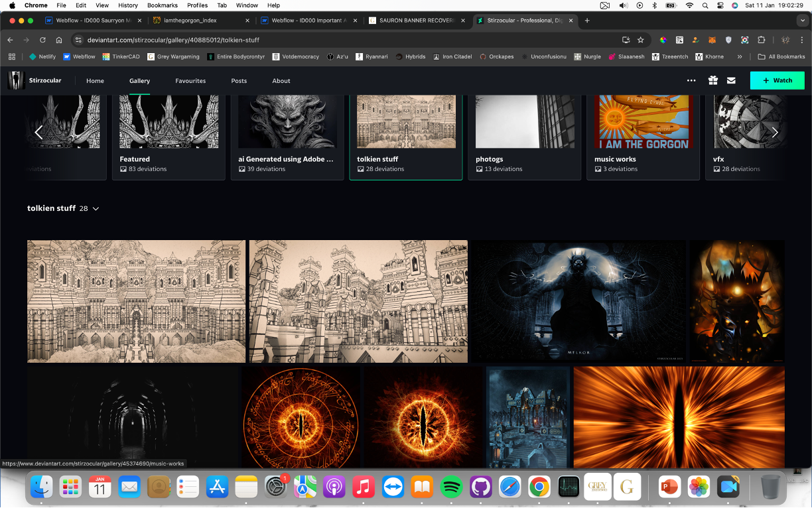The image size is (812, 508).
Task: Open the Khorne bookmark
Action: click(709, 56)
